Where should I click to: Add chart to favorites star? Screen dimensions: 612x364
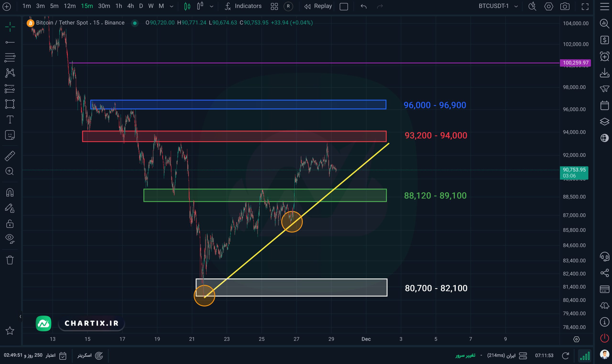click(x=10, y=331)
